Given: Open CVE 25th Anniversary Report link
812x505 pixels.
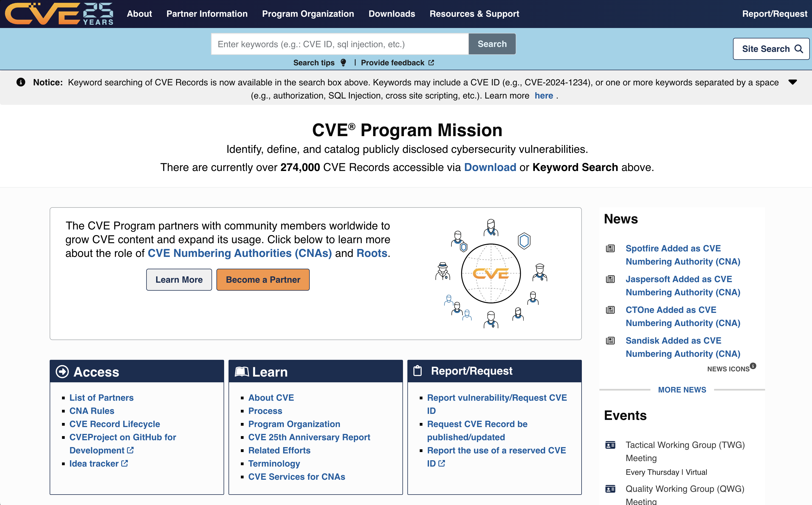Looking at the screenshot, I should coord(309,437).
